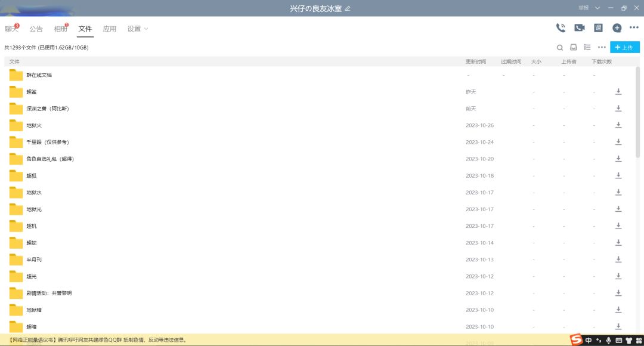Open the 千里眼 (仅供参考) folder

pyautogui.click(x=48, y=142)
